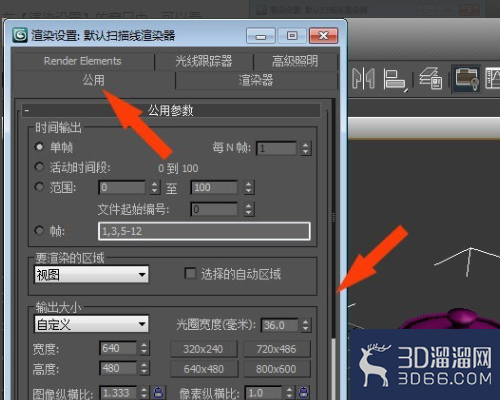Screen dimensions: 500x400
Task: Click the range end field showing 100
Action: pyautogui.click(x=214, y=187)
